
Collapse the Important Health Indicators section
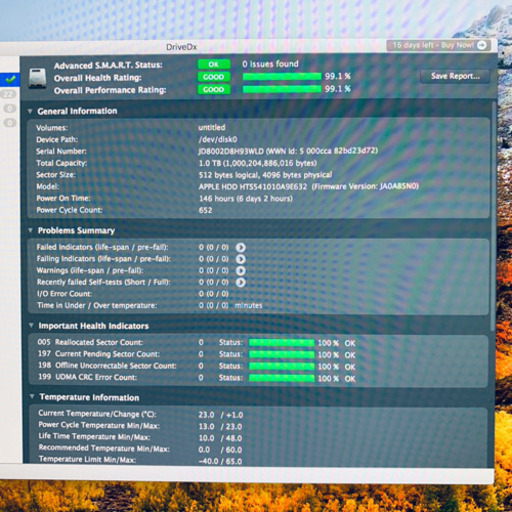coord(31,325)
